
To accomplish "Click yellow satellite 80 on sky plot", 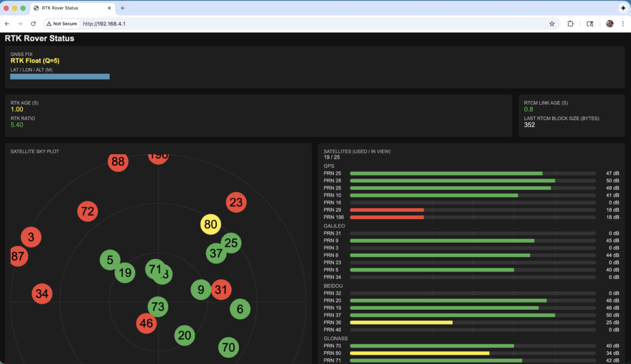I will (211, 224).
